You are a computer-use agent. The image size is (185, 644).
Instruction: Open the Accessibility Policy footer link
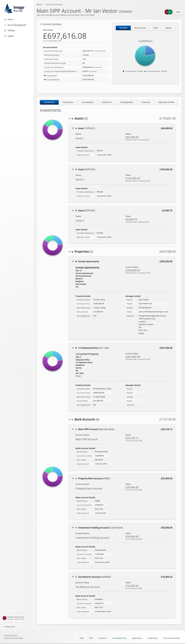119,638
